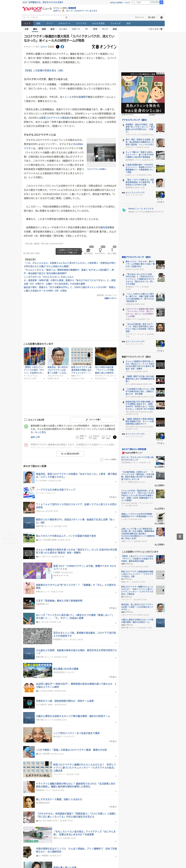
Task: Click the マイページ button
Action: pos(139,18)
